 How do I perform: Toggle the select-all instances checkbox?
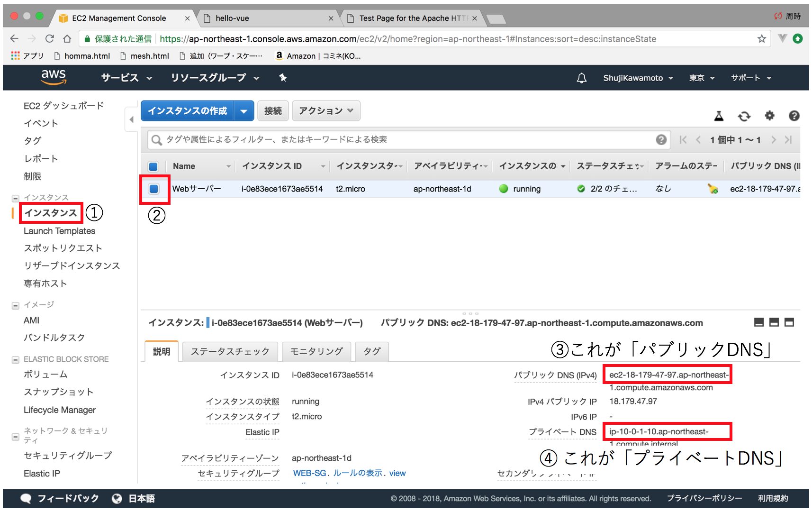153,166
